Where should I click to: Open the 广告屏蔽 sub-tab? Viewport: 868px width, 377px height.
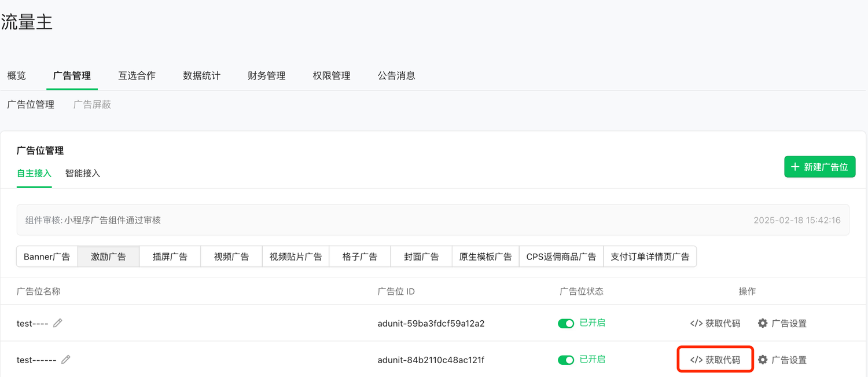pos(92,105)
